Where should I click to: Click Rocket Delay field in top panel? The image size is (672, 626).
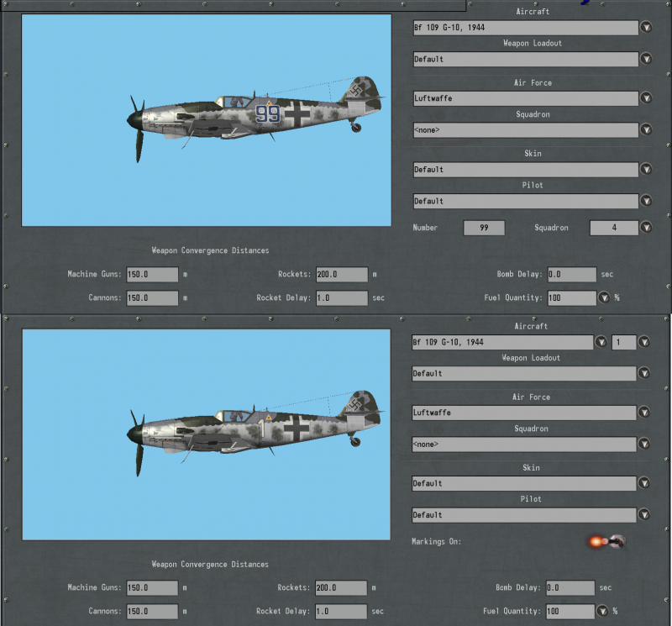click(342, 298)
